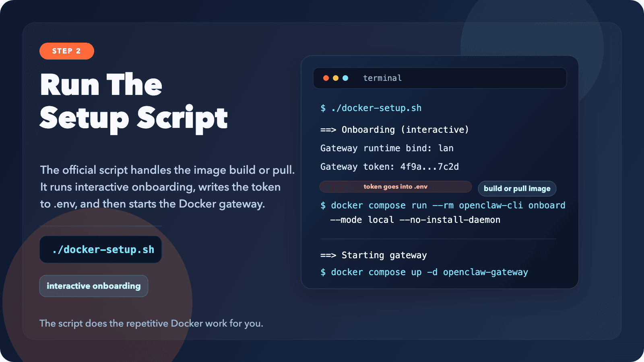Click the prompt symbol on docker compose up line
Viewport: 644px width, 362px height.
[322, 272]
